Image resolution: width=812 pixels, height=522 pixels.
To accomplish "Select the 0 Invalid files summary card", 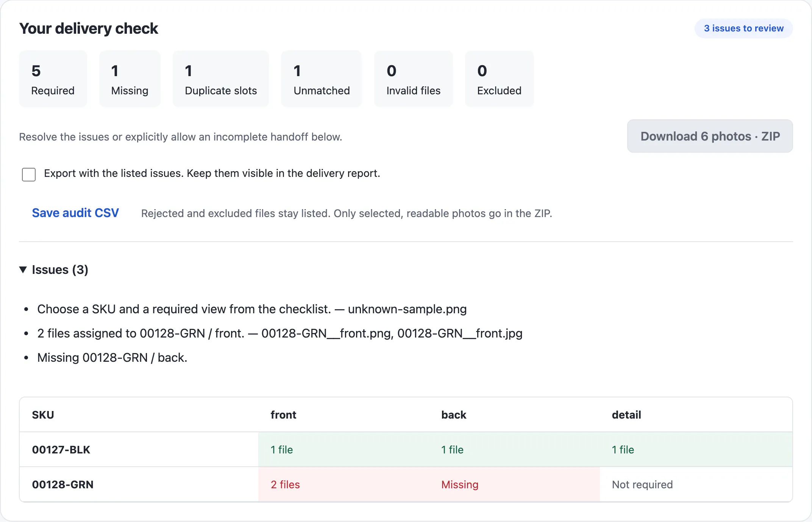I will 414,79.
